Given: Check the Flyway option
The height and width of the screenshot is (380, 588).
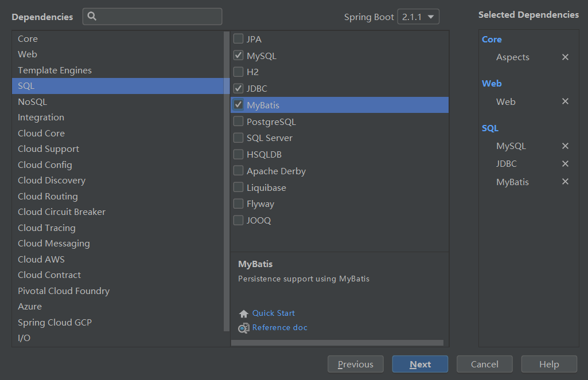Looking at the screenshot, I should [x=238, y=203].
